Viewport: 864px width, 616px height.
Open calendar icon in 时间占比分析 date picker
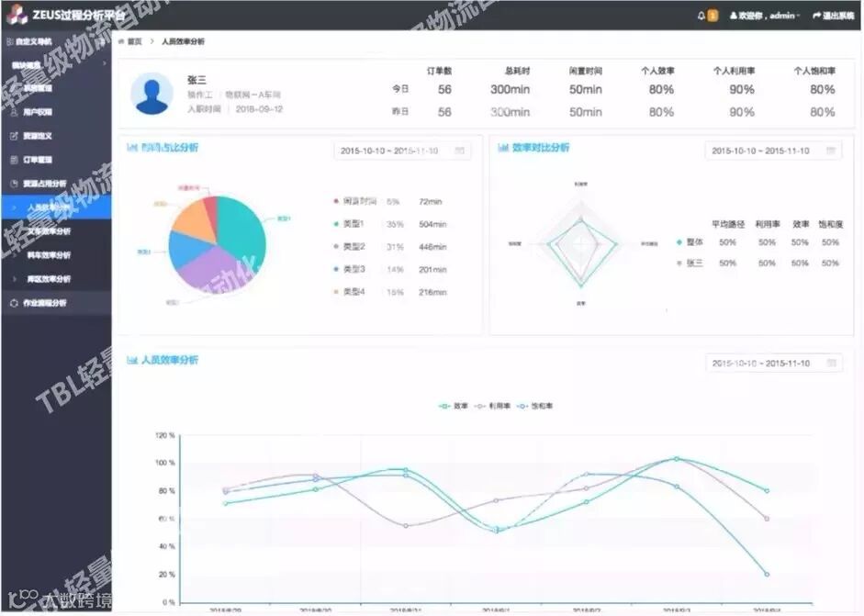point(460,151)
